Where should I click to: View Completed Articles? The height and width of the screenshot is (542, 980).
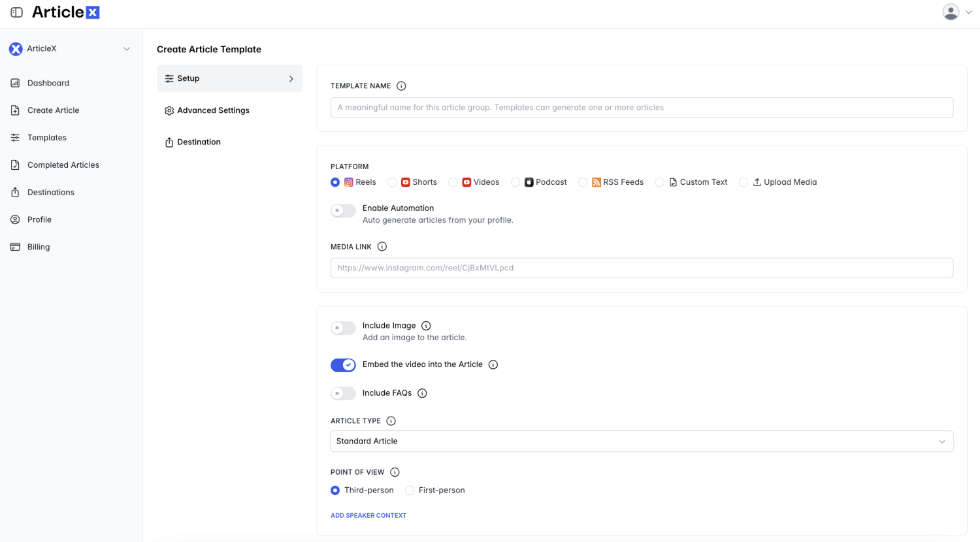(63, 165)
